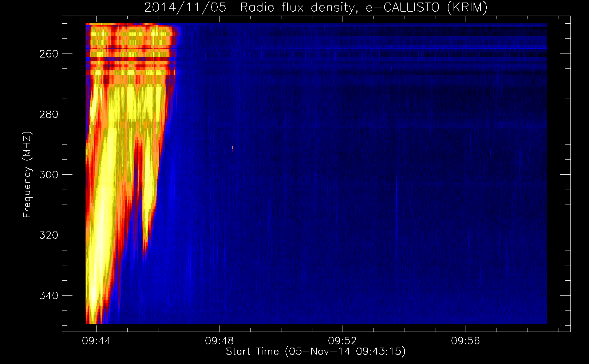589x364 pixels.
Task: Click the small orange spike near 09:48
Action: pyautogui.click(x=232, y=148)
